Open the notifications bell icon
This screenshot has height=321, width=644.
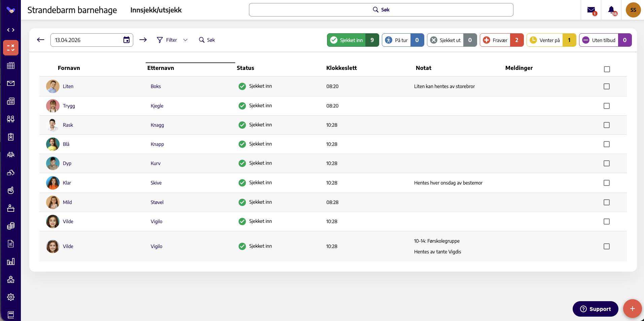tap(612, 10)
